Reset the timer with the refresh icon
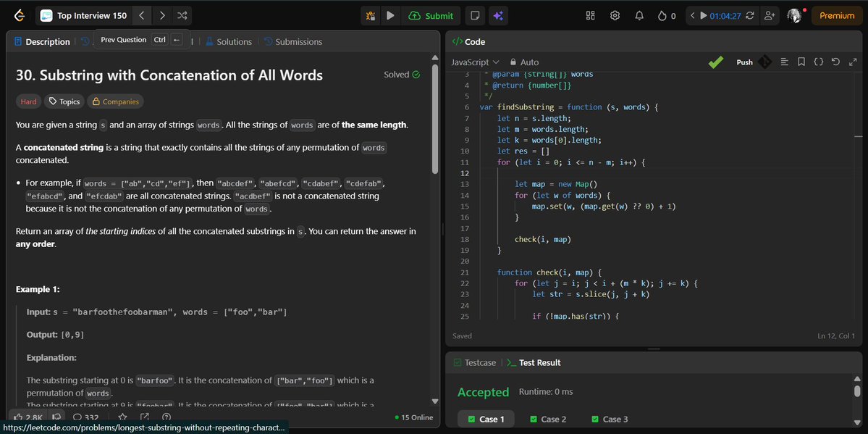 pos(749,15)
